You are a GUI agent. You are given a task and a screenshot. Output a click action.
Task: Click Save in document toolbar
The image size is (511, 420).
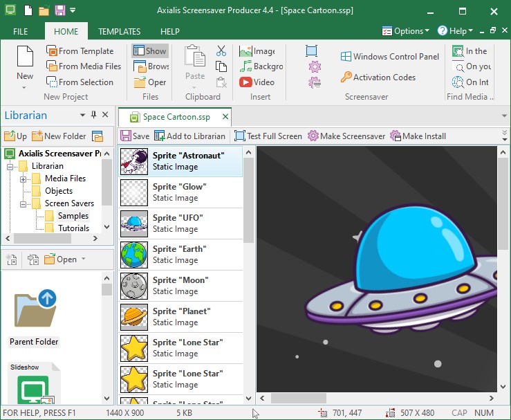coord(135,136)
